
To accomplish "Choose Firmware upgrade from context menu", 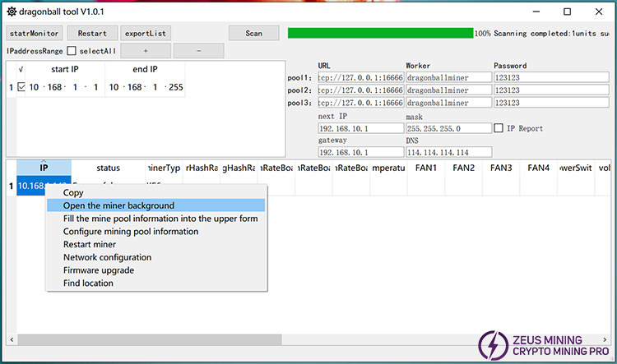I will 99,270.
